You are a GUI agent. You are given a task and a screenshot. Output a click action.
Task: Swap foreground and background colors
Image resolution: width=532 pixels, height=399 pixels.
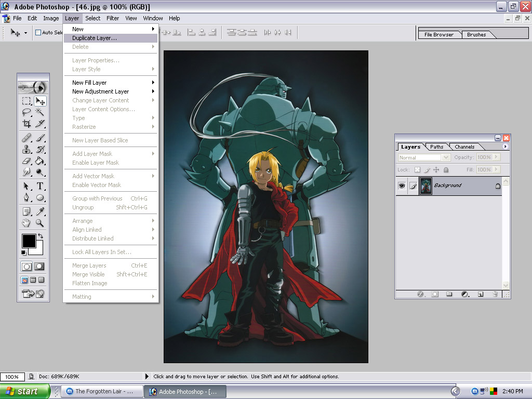click(x=41, y=236)
